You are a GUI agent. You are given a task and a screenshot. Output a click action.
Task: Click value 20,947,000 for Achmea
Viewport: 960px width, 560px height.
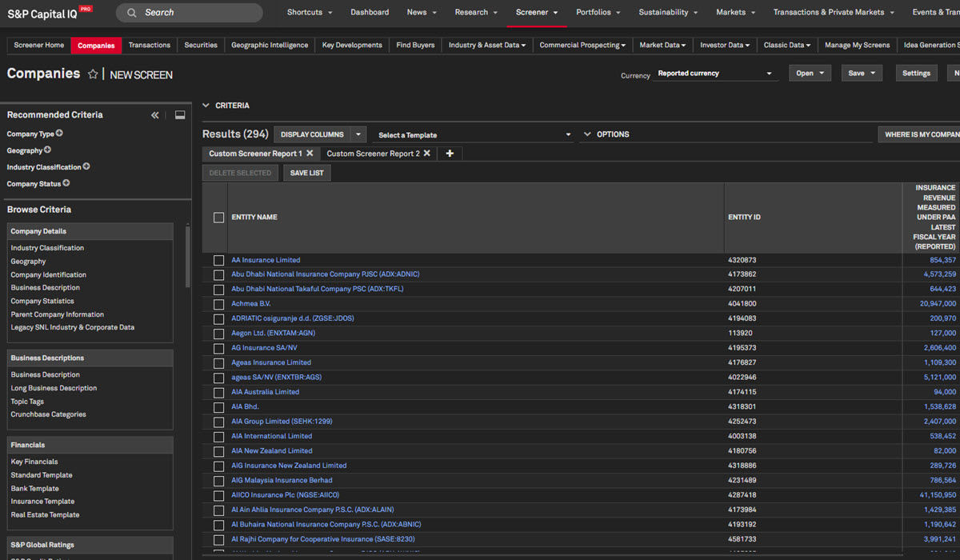(x=938, y=304)
